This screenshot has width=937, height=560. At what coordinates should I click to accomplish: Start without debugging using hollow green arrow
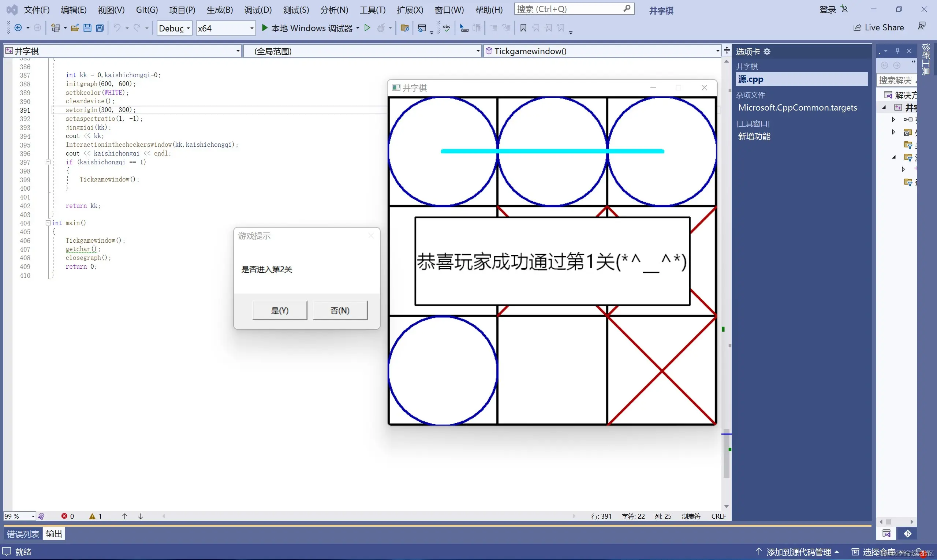tap(367, 28)
